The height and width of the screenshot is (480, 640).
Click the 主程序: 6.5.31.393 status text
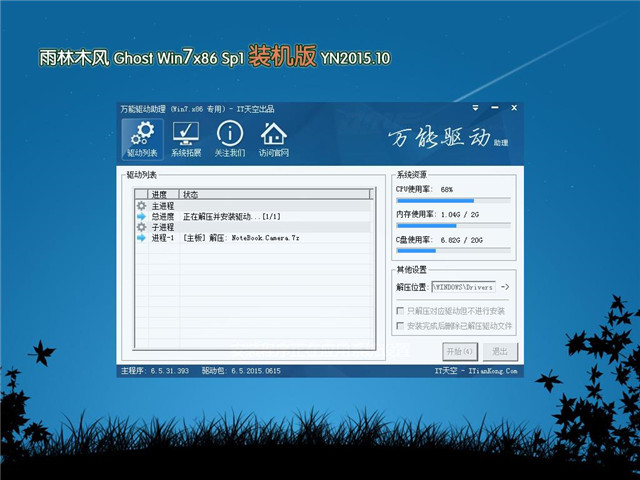tap(155, 371)
